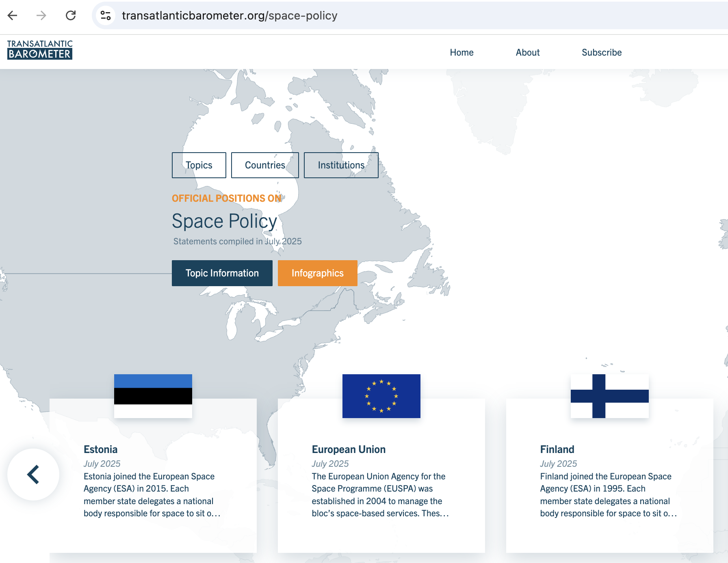Viewport: 728px width, 563px height.
Task: Click the Finland flag thumbnail
Action: click(x=610, y=396)
